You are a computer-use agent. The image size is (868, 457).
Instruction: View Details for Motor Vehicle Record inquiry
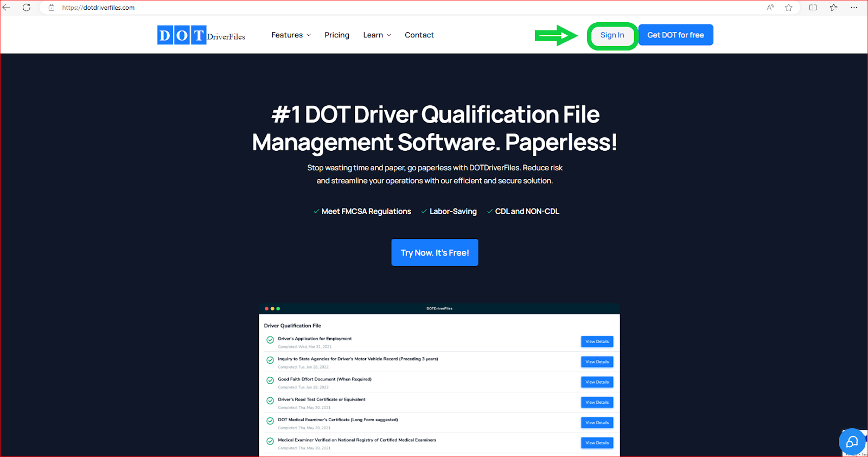point(597,361)
